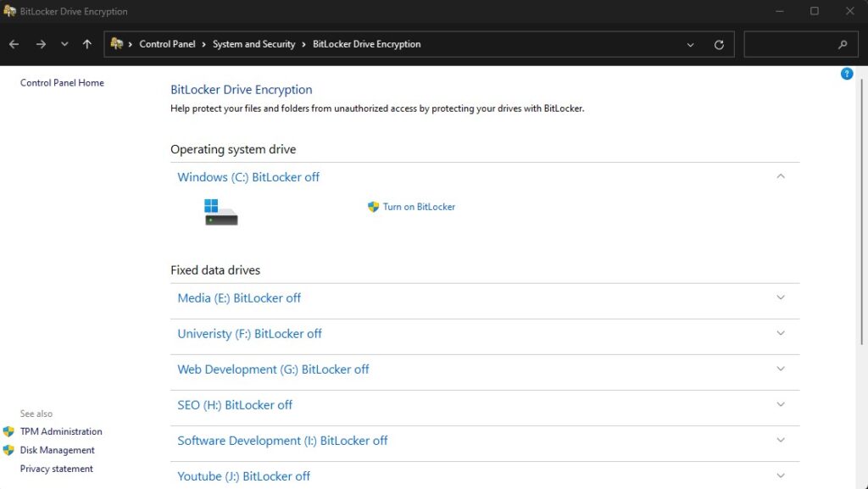The height and width of the screenshot is (489, 868).
Task: Expand the SEO (H:) chevron
Action: pyautogui.click(x=781, y=404)
